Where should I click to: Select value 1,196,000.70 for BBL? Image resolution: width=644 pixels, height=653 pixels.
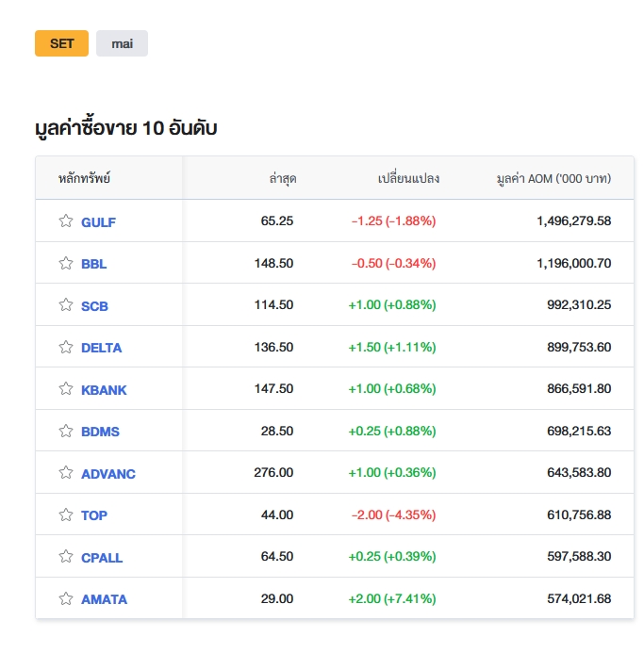point(574,263)
